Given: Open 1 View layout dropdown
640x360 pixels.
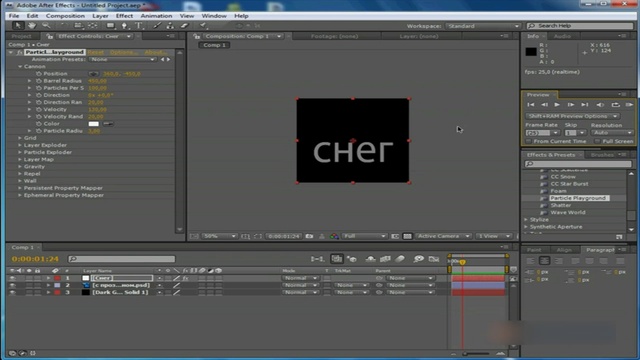Looking at the screenshot, I should [x=494, y=236].
